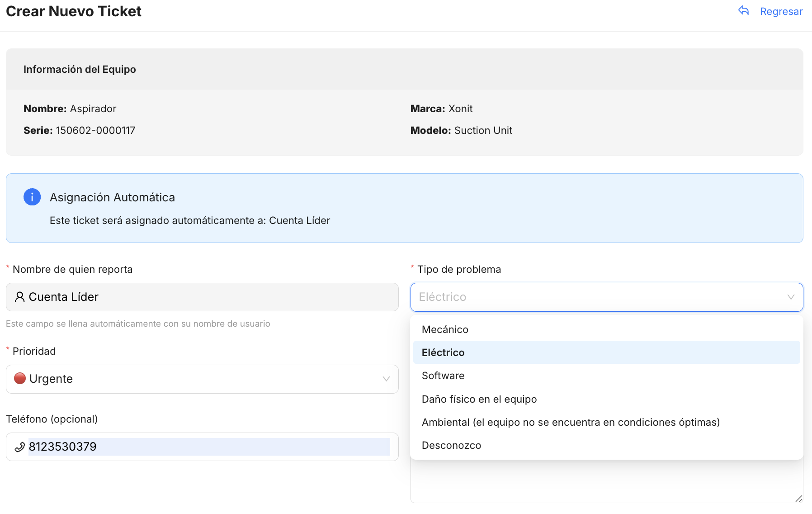Click the Información del Equipo header
The image size is (812, 514).
pyautogui.click(x=80, y=69)
